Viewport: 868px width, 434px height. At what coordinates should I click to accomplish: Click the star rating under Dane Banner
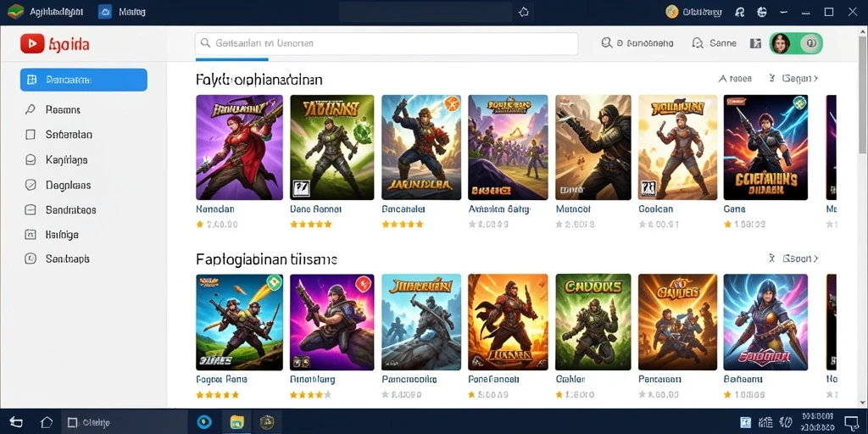coord(310,224)
